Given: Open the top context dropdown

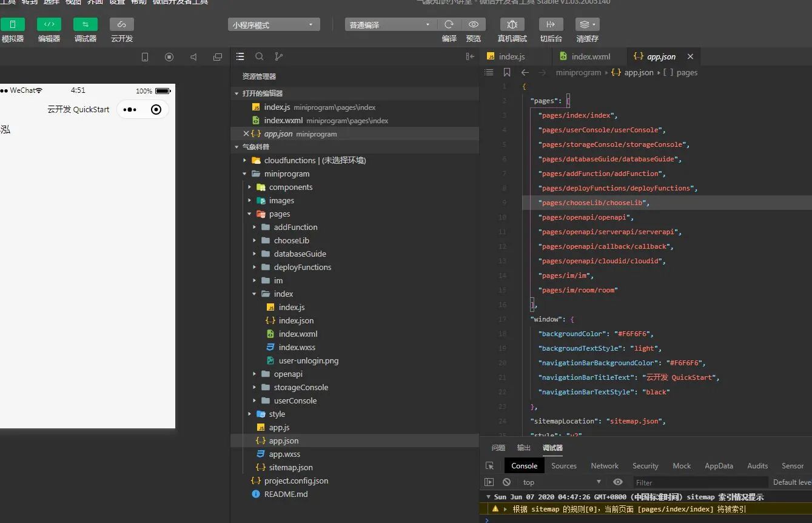Looking at the screenshot, I should (562, 482).
